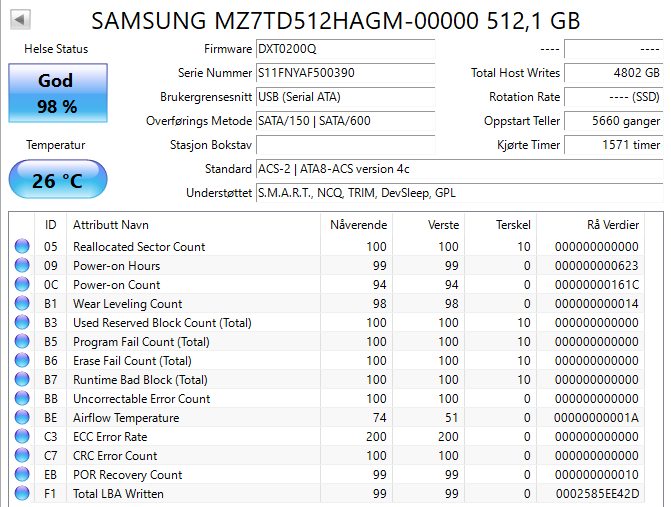Screen dimensions: 671x507
Task: Select the empty Stasjon Bokstav field
Action: (x=345, y=145)
